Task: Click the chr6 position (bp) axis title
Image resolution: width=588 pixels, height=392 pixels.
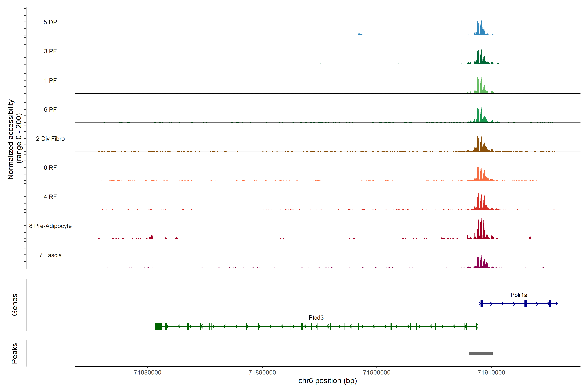Action: point(327,381)
